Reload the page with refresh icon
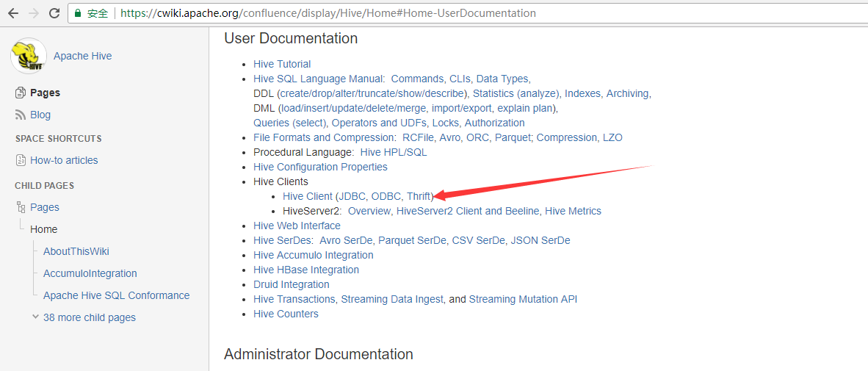Image resolution: width=868 pixels, height=371 pixels. click(x=54, y=13)
